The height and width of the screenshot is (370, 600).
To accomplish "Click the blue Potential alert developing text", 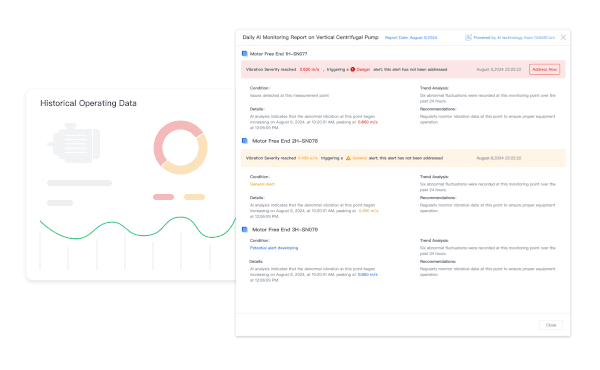I will click(274, 248).
